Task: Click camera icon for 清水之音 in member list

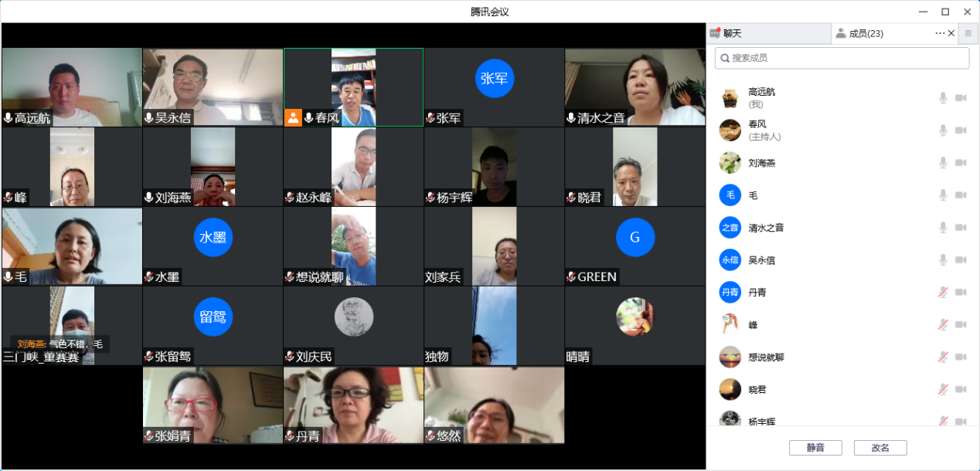Action: coord(961,228)
